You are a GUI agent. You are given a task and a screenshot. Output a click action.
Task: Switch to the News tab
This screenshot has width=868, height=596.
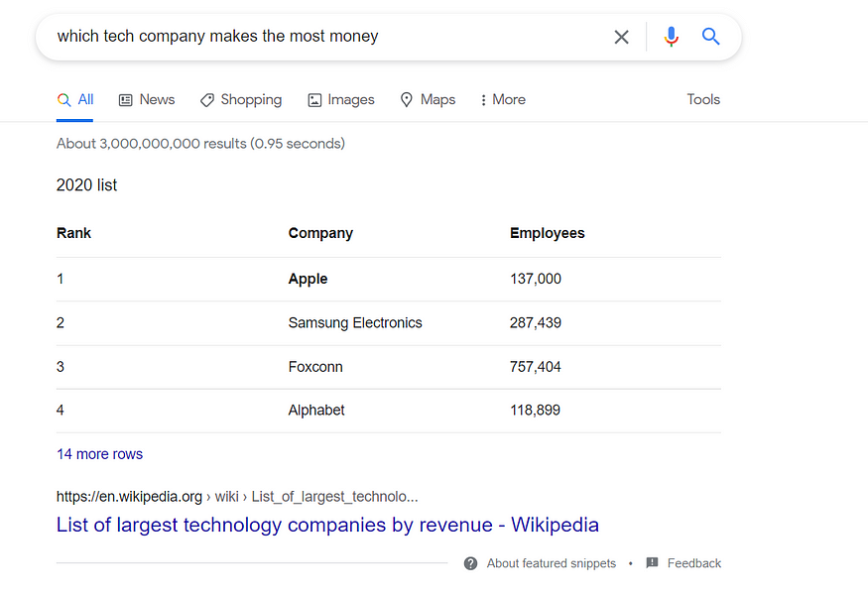click(147, 100)
